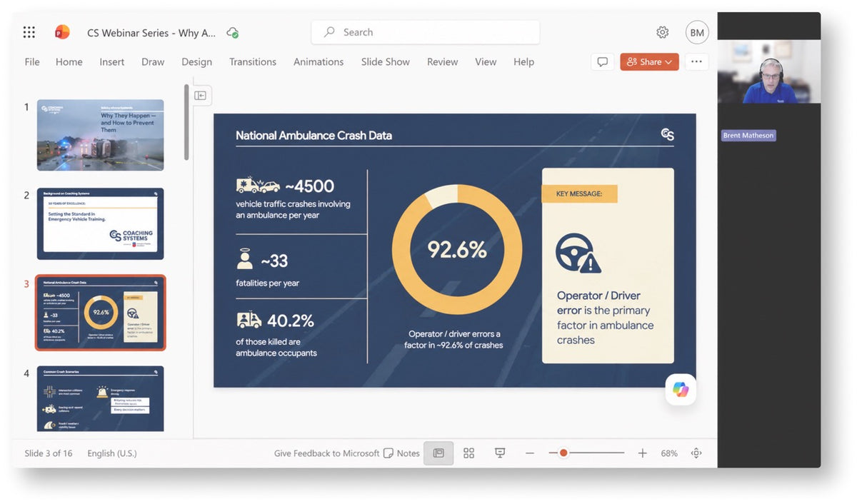Fit slide to window icon
Screen dimensions: 857x504
pos(696,453)
